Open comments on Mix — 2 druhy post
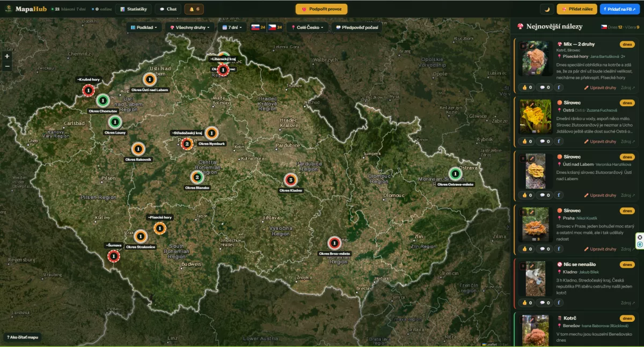This screenshot has width=644, height=347. click(545, 87)
